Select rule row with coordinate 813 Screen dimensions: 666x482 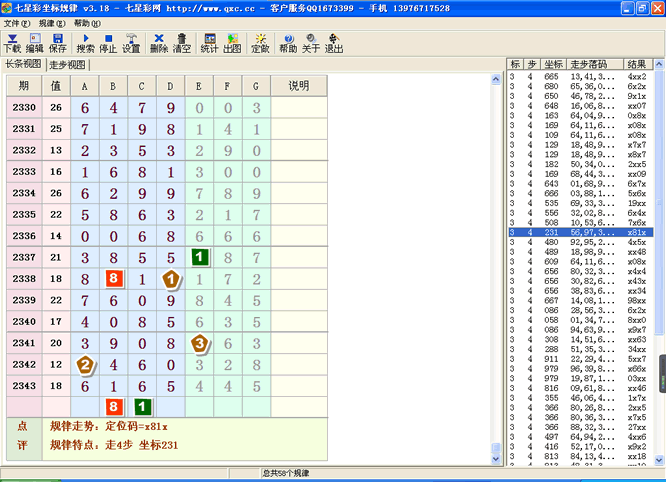pyautogui.click(x=581, y=456)
